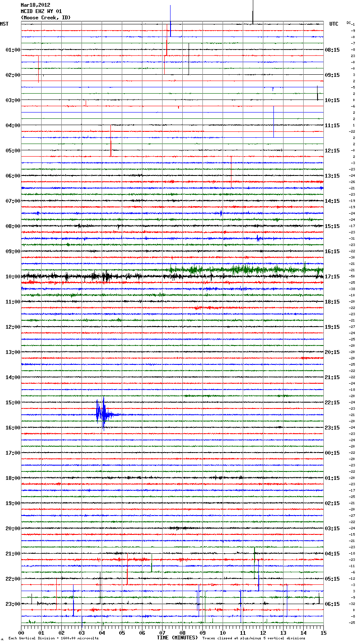
Task: Click the TIME (MINUTES) axis title
Action: [x=177, y=638]
